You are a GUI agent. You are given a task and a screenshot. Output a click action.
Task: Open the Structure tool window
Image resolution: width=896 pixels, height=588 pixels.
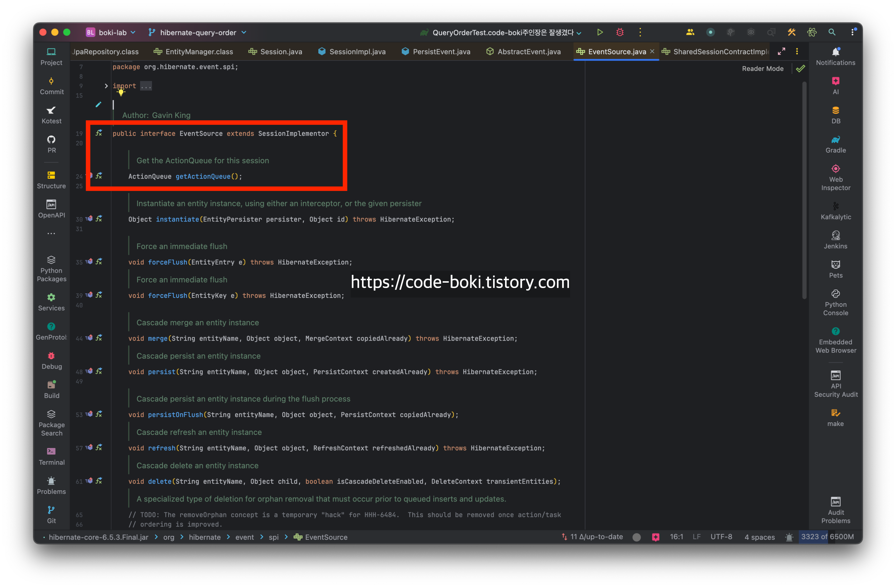(x=52, y=180)
